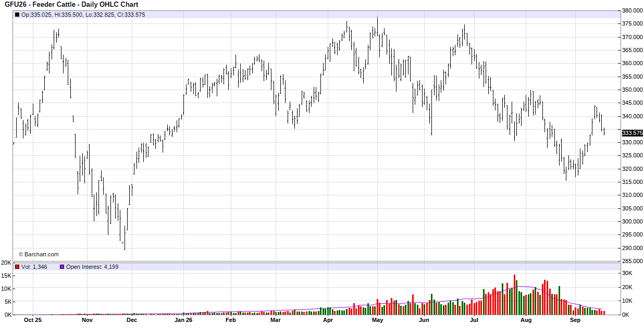Select the Oct 25 date axis label
This screenshot has width=644, height=336.
[32, 320]
